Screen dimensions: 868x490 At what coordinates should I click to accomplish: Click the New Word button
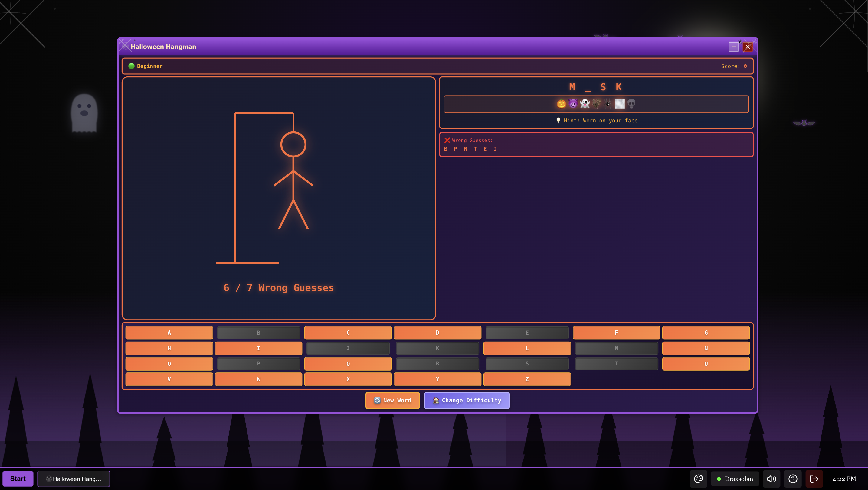click(x=392, y=400)
